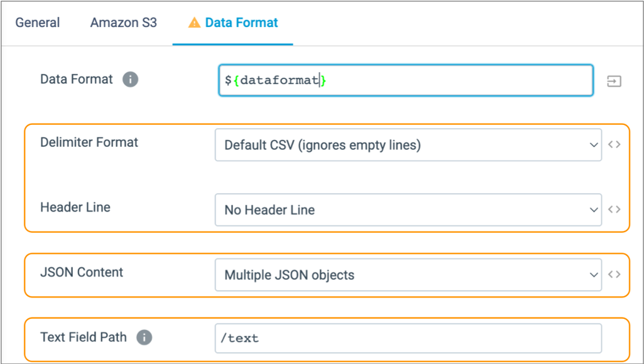This screenshot has height=364, width=644.
Task: Click the warning triangle on Data Format tab
Action: [194, 22]
